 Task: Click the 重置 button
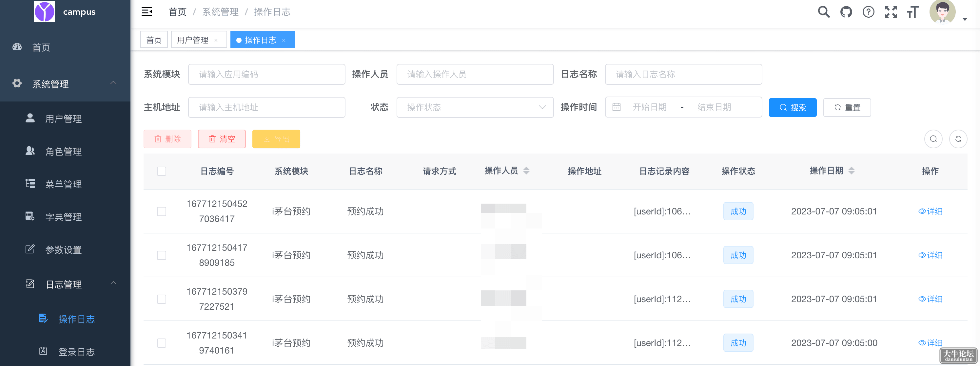click(847, 108)
